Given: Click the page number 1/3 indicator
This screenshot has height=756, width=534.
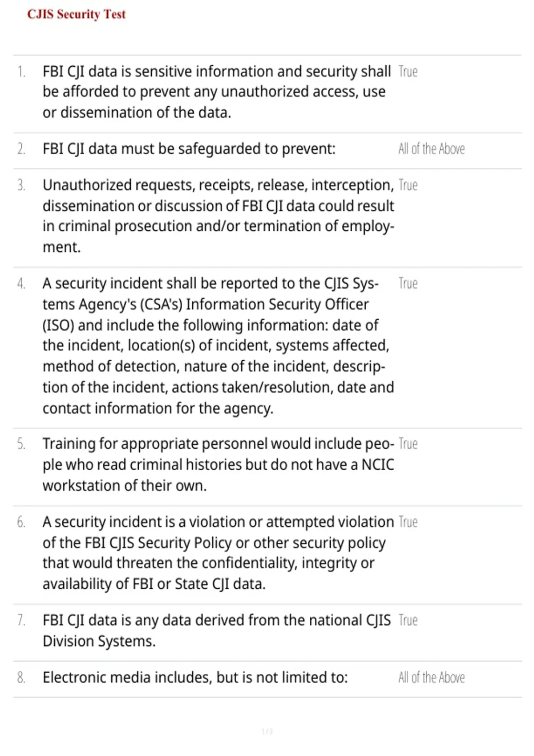Looking at the screenshot, I should [267, 731].
